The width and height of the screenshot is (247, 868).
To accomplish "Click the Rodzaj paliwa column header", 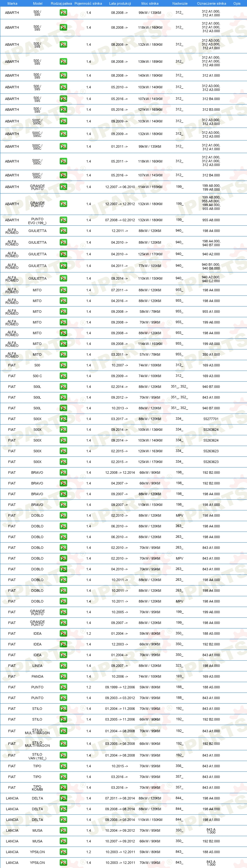I will (61, 3).
